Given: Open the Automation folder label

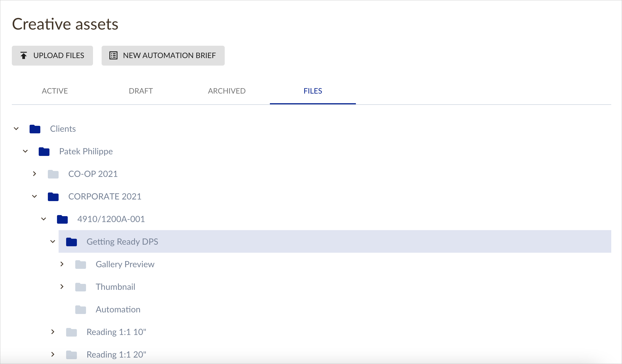Looking at the screenshot, I should [118, 309].
